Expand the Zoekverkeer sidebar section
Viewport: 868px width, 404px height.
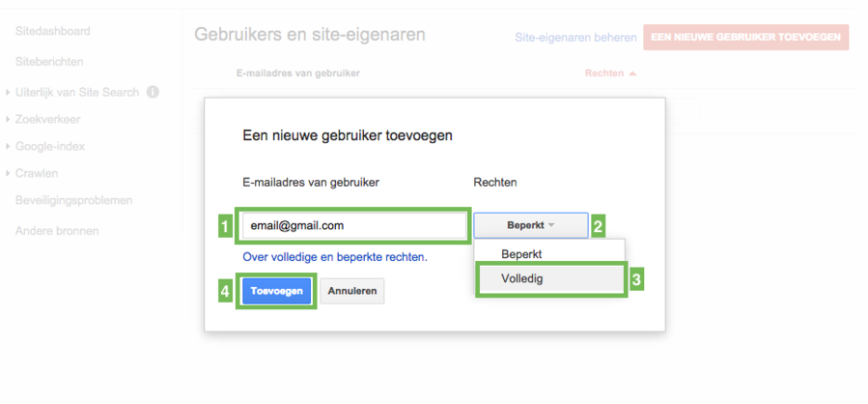8,120
